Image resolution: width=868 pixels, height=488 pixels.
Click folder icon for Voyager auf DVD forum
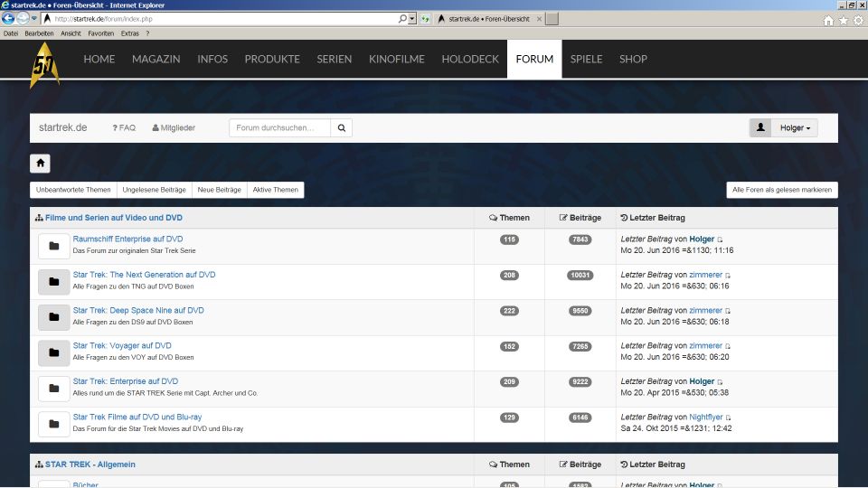click(53, 352)
